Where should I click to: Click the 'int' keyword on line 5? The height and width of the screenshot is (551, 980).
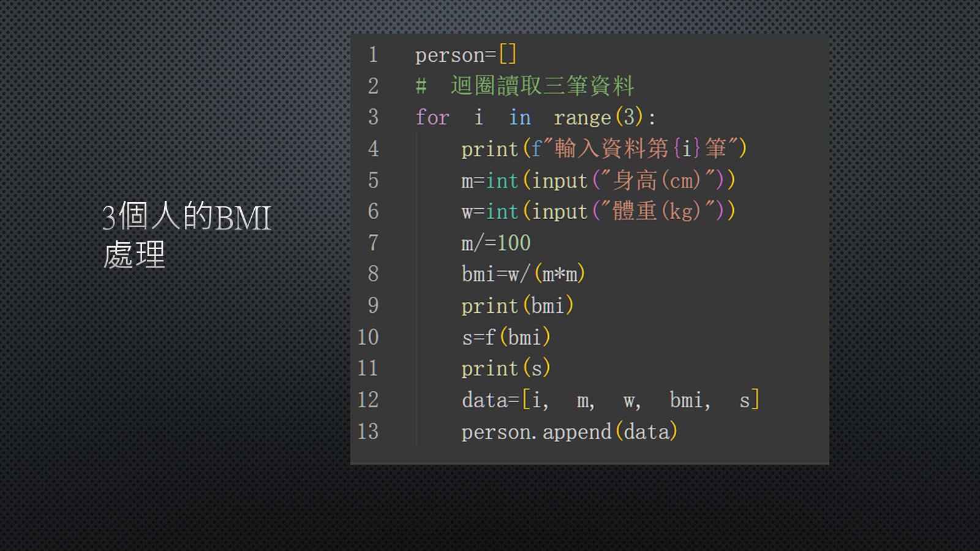click(502, 181)
